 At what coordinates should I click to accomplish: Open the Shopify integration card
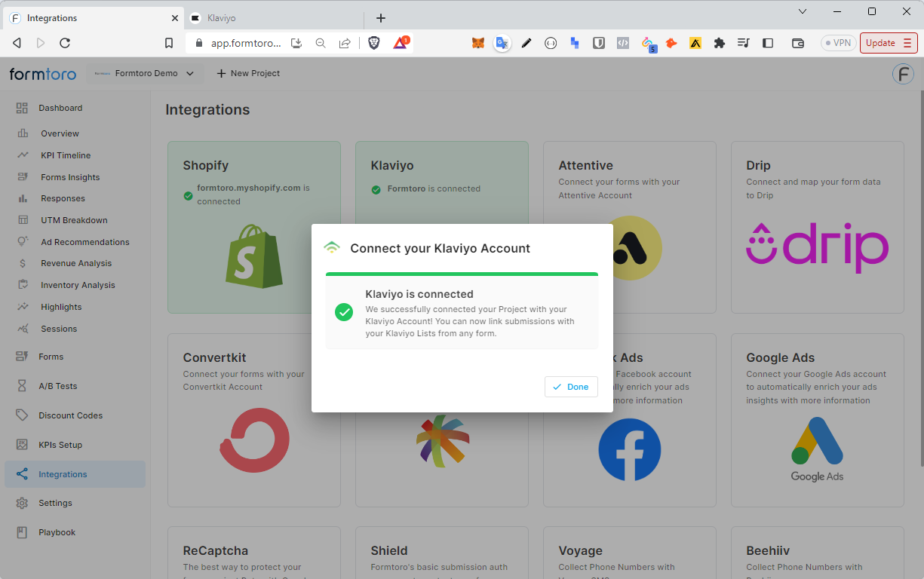(x=254, y=227)
